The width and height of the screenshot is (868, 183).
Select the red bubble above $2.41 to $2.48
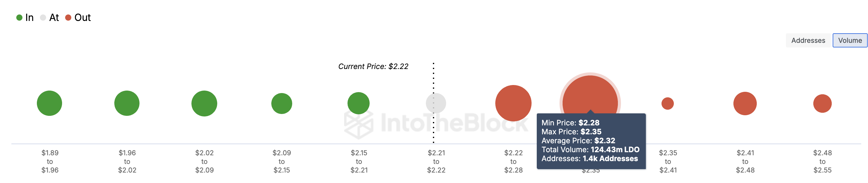coord(745,103)
